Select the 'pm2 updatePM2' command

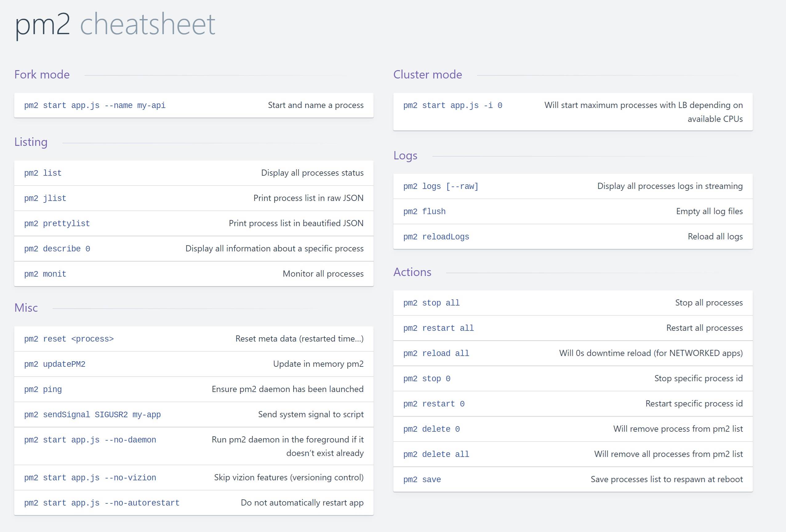[55, 364]
